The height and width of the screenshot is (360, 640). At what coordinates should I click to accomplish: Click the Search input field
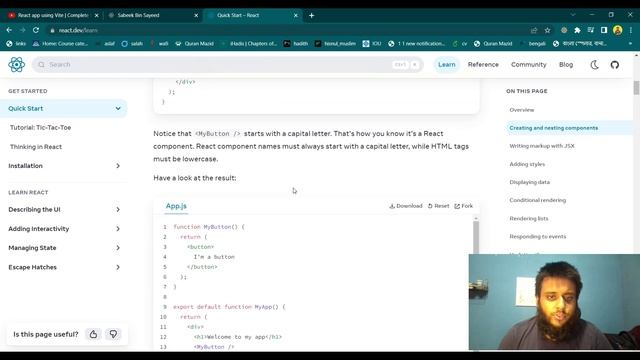point(228,64)
